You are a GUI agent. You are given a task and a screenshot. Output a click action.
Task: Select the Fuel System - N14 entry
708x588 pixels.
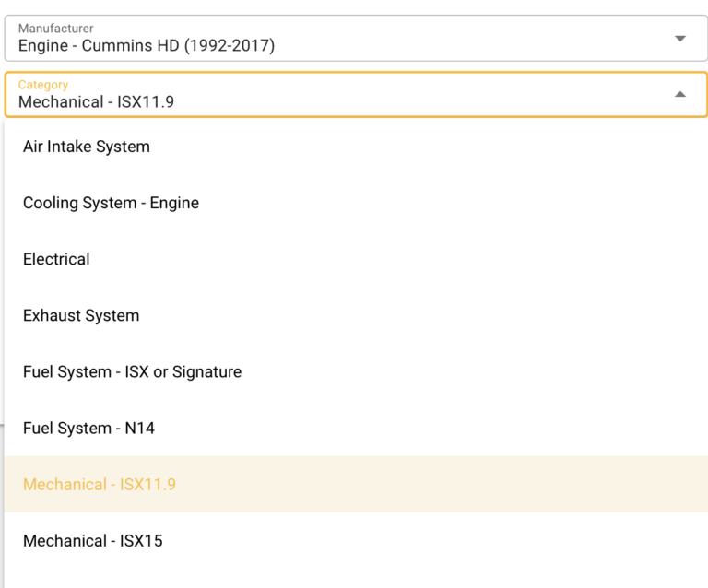88,428
